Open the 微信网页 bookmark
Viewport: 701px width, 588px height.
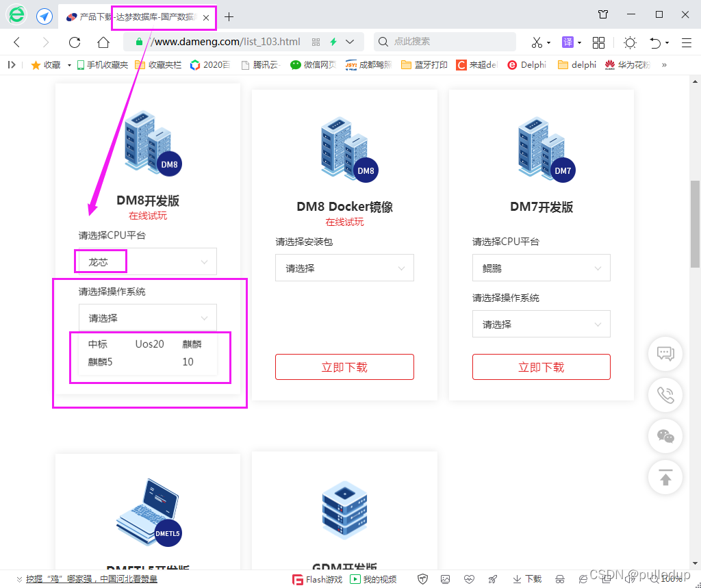pos(313,65)
